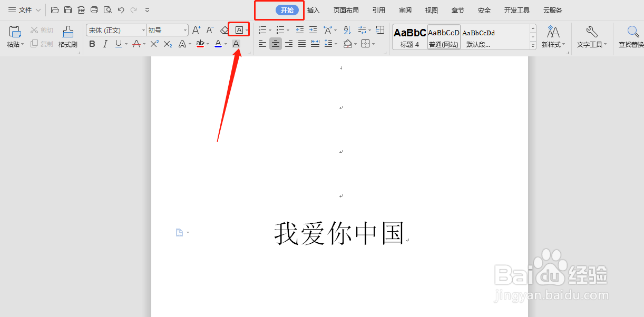
Task: Click the 新样式 button
Action: pyautogui.click(x=553, y=37)
